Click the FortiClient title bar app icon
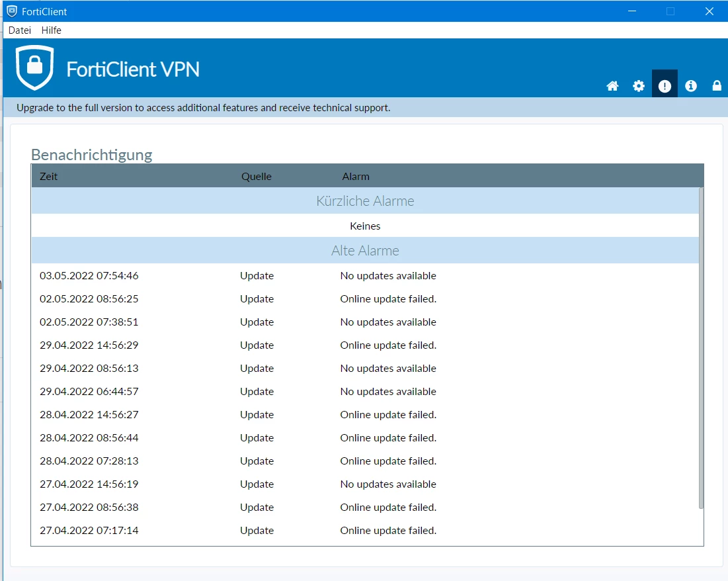Viewport: 728px width, 581px height. click(12, 11)
